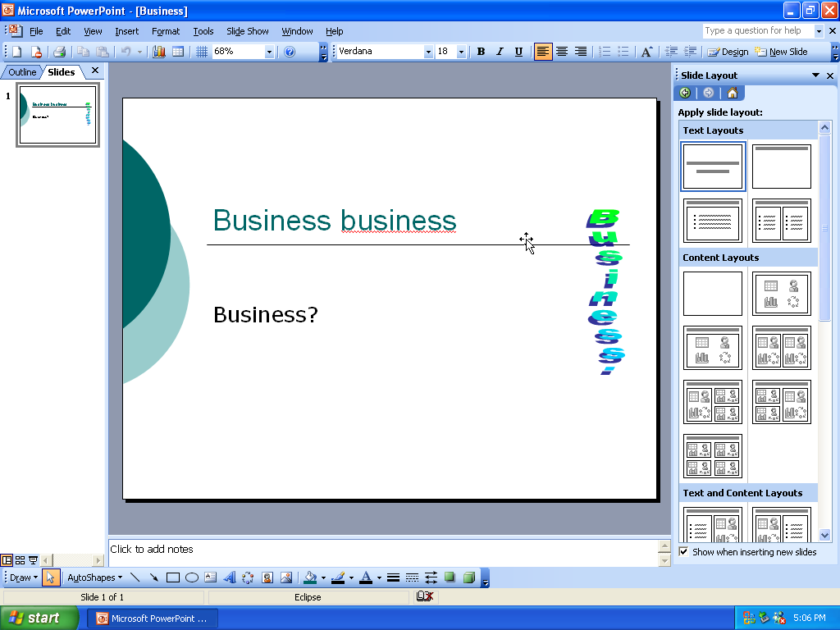Open the Format menu
840x630 pixels.
[x=166, y=31]
